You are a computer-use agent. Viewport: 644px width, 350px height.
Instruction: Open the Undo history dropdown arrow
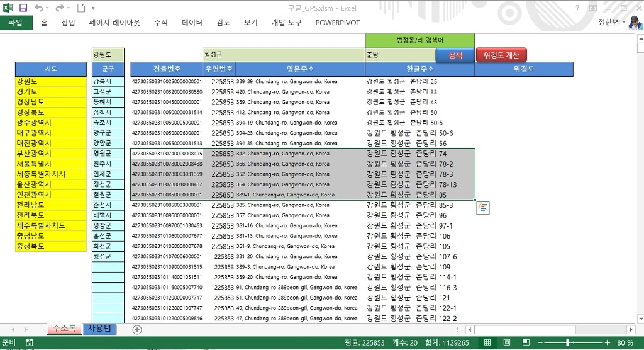(48, 8)
